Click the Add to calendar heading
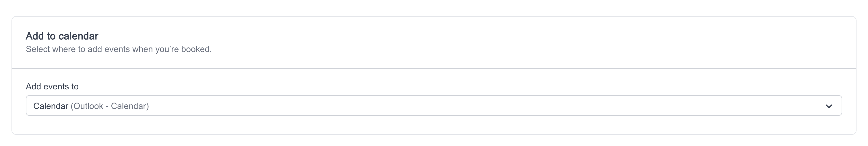Screen dimensions: 868x146 tap(62, 36)
